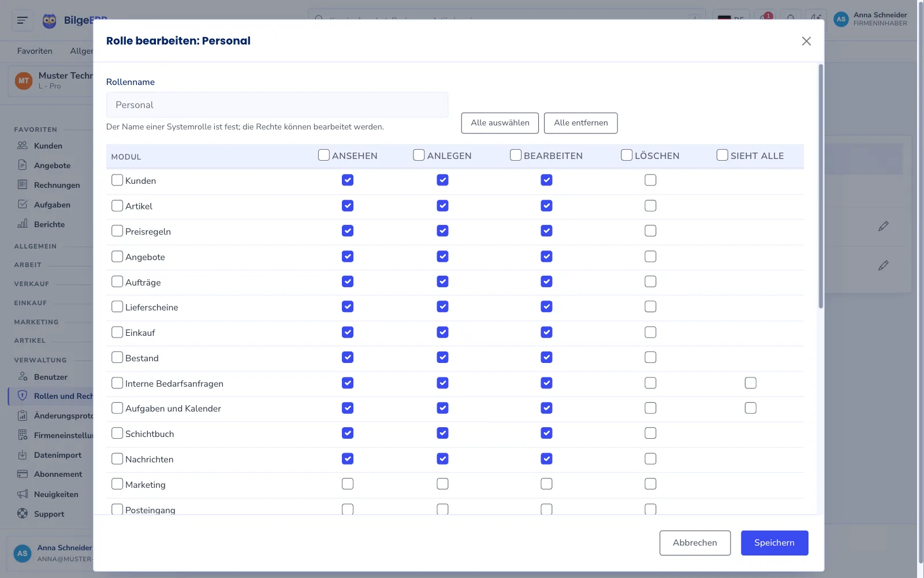Screen dimensions: 924x578
Task: Click the Berichte chart icon in sidebar
Action: [x=23, y=224]
